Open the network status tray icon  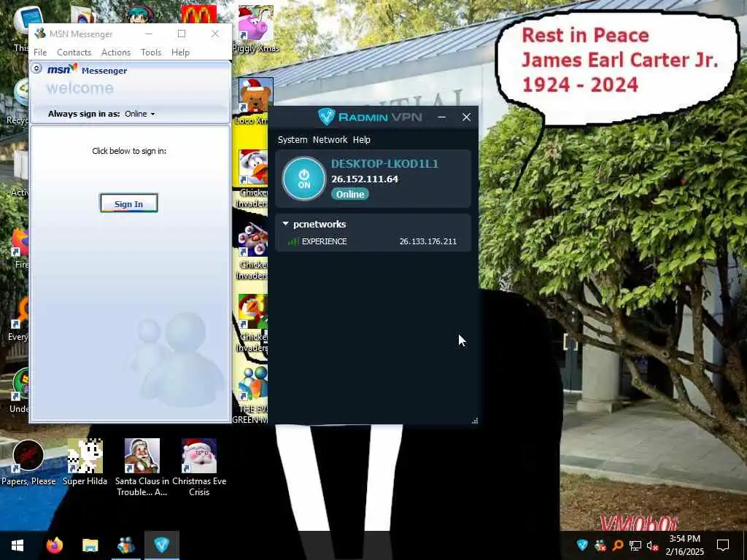[x=635, y=545]
